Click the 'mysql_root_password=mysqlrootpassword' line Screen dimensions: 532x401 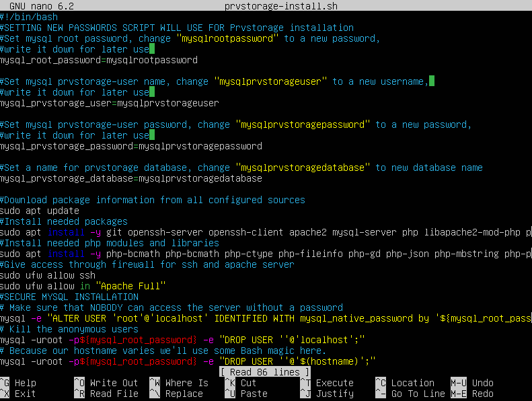click(99, 60)
